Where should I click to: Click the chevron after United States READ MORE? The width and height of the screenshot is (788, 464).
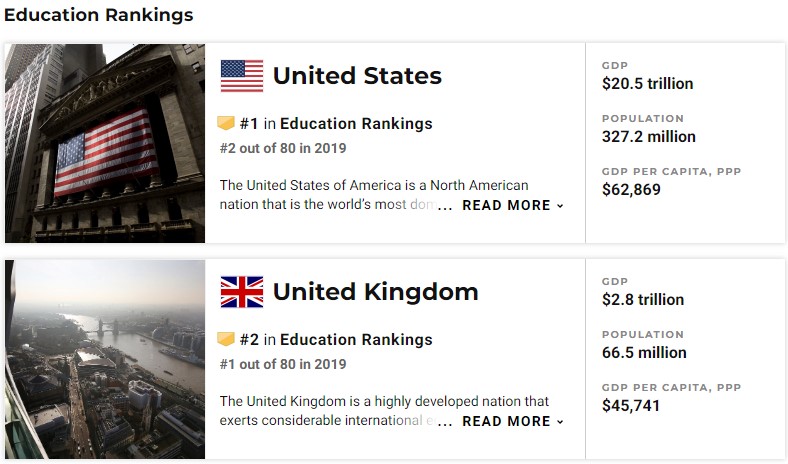(560, 206)
